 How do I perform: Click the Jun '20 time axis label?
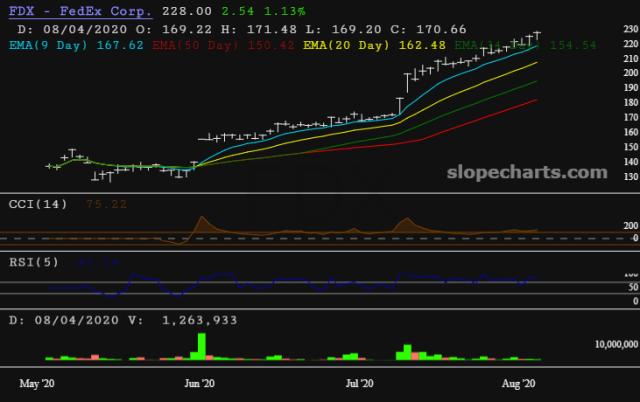199,384
